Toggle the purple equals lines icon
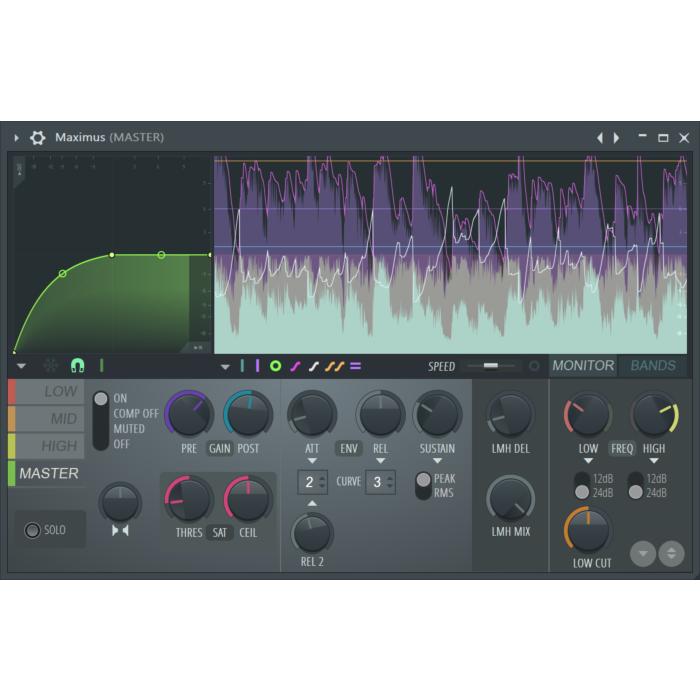Viewport: 700px width, 700px height. (355, 366)
